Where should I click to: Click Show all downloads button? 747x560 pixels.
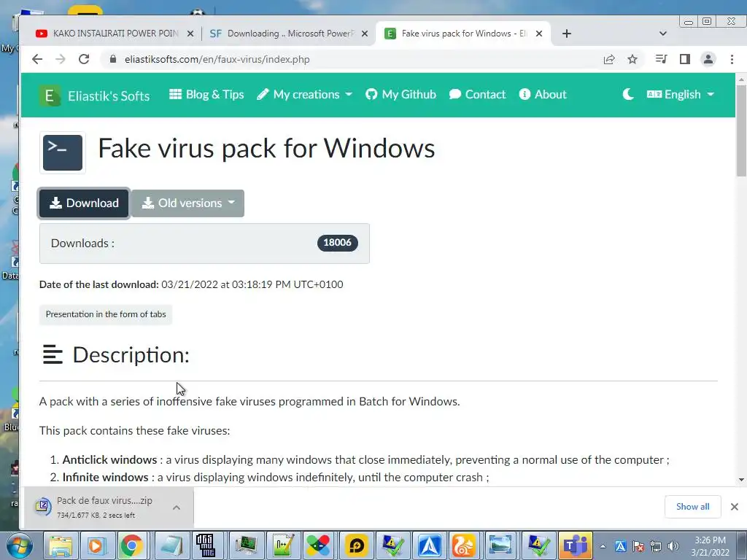(693, 507)
